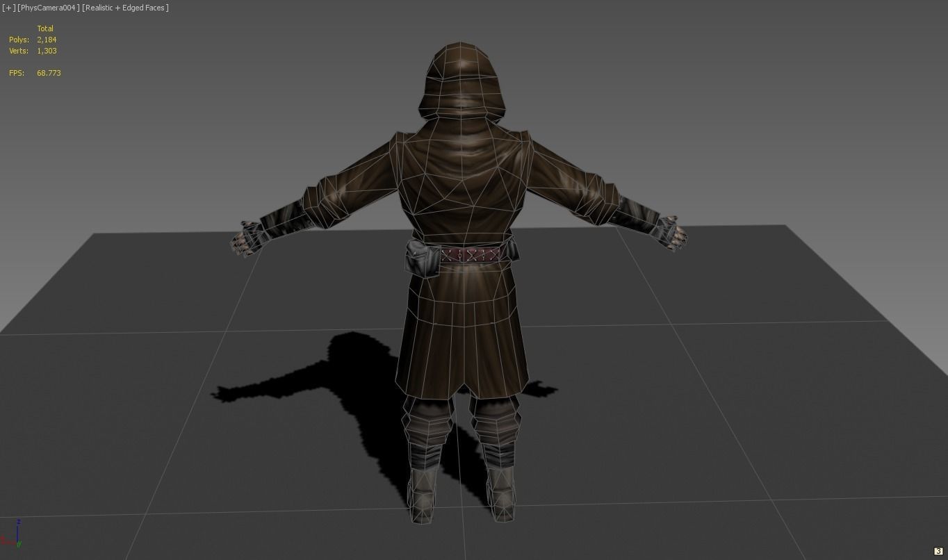Open the PhysCamera004 viewport camera menu
The width and height of the screenshot is (948, 560).
(x=49, y=8)
